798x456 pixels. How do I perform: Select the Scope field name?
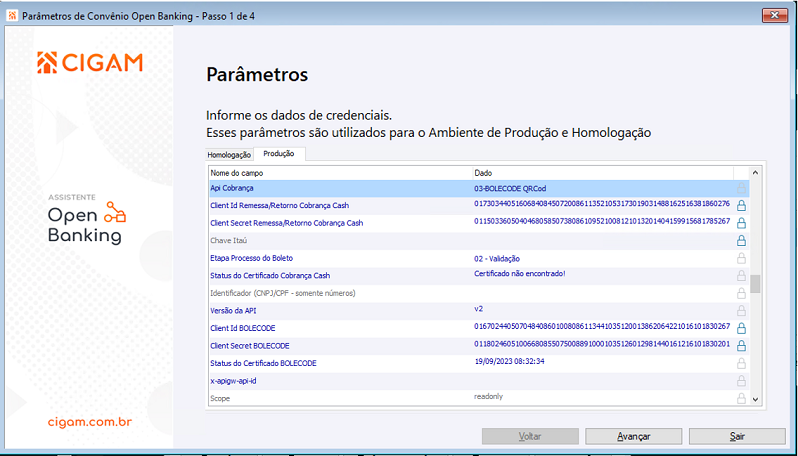coord(220,398)
